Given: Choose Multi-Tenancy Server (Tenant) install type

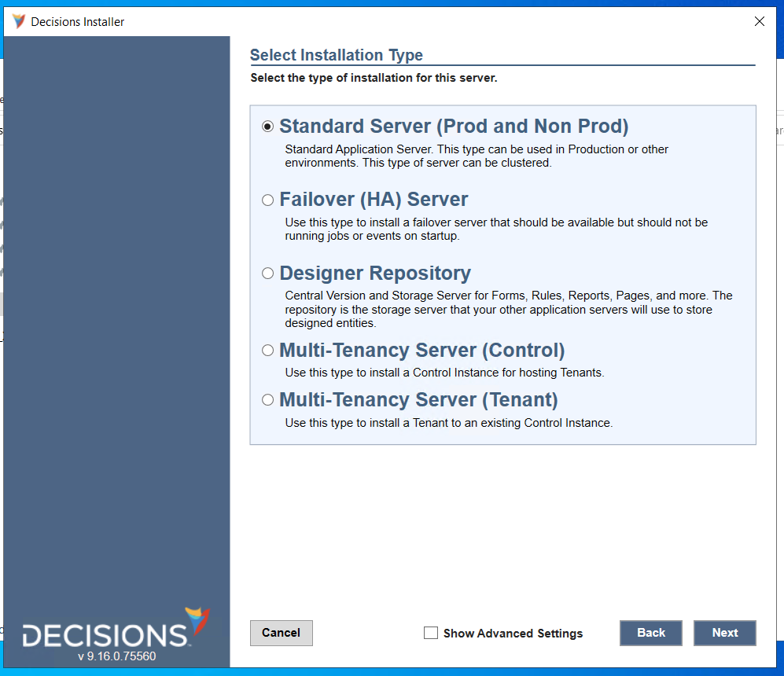Looking at the screenshot, I should pyautogui.click(x=267, y=399).
